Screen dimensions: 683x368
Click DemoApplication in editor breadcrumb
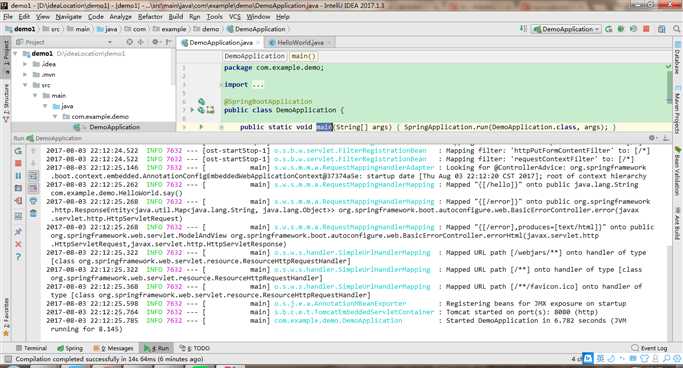tap(254, 56)
